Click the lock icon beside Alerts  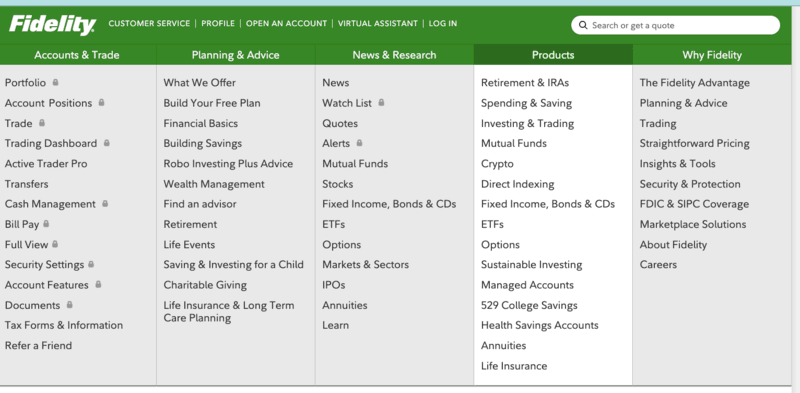[359, 143]
